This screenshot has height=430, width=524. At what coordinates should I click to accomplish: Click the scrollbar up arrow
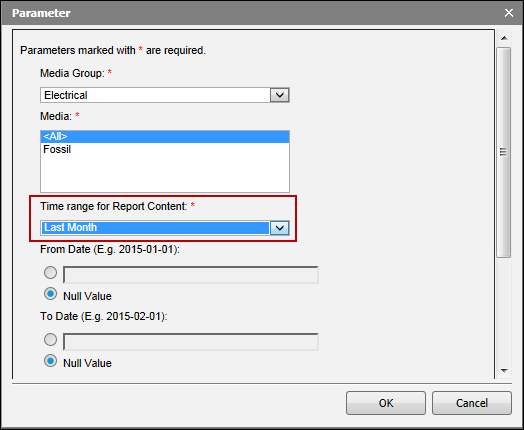pyautogui.click(x=504, y=38)
